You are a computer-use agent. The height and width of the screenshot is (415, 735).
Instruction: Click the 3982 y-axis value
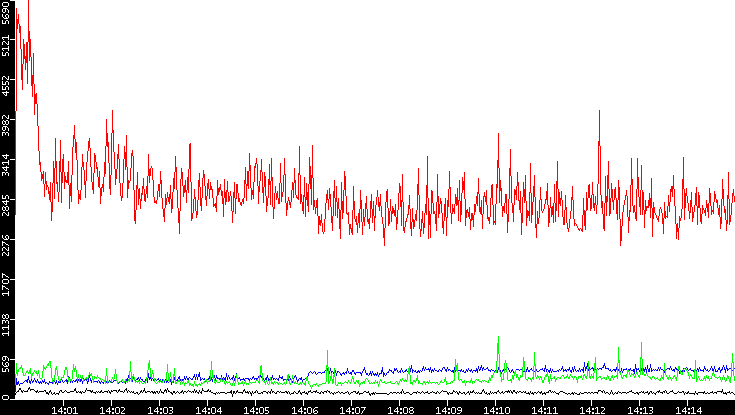5,126
